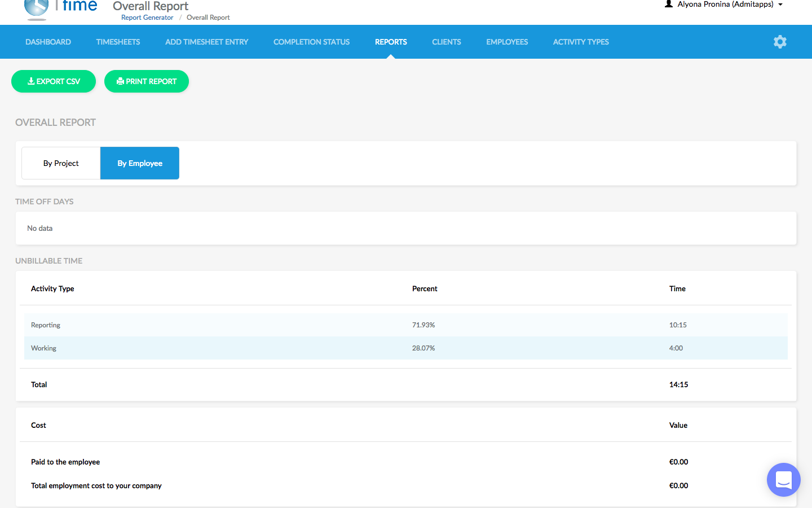Screen dimensions: 812x508
Task: Select the By Employee view
Action: [x=140, y=163]
